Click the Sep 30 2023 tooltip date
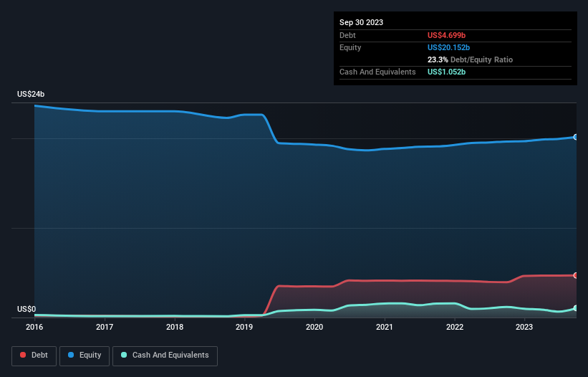This screenshot has width=588, height=377. point(361,22)
